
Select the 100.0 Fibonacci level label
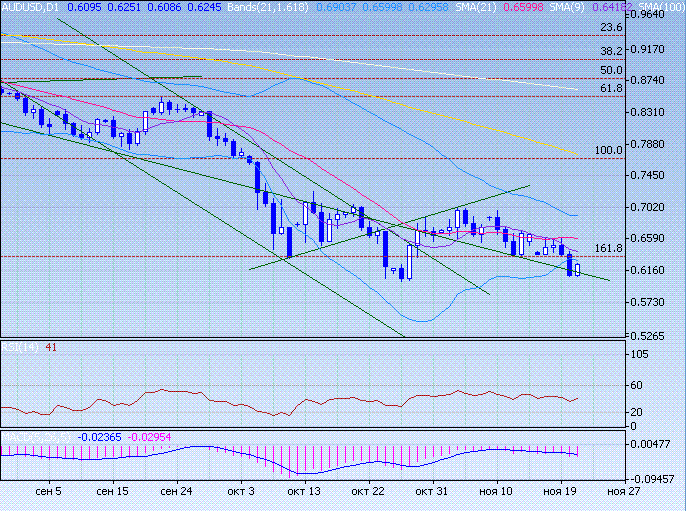609,151
